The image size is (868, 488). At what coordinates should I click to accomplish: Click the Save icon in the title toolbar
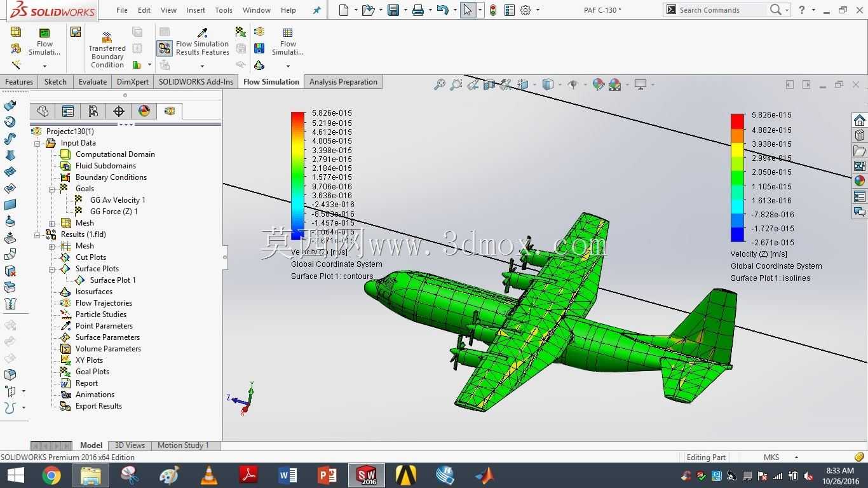pyautogui.click(x=393, y=10)
